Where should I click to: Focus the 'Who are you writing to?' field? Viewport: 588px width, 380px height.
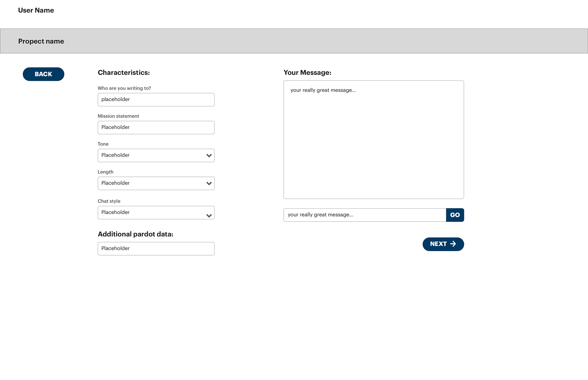(x=156, y=100)
